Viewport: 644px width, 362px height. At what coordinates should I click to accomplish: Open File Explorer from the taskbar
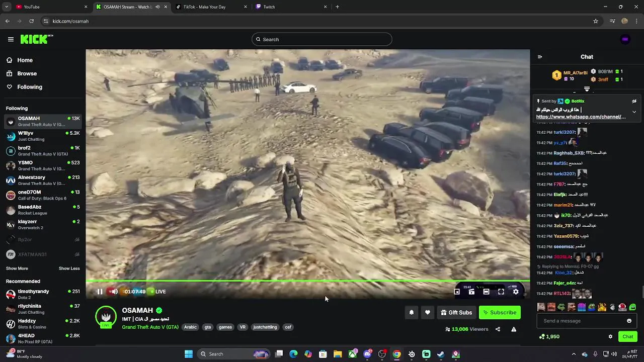pos(338,354)
